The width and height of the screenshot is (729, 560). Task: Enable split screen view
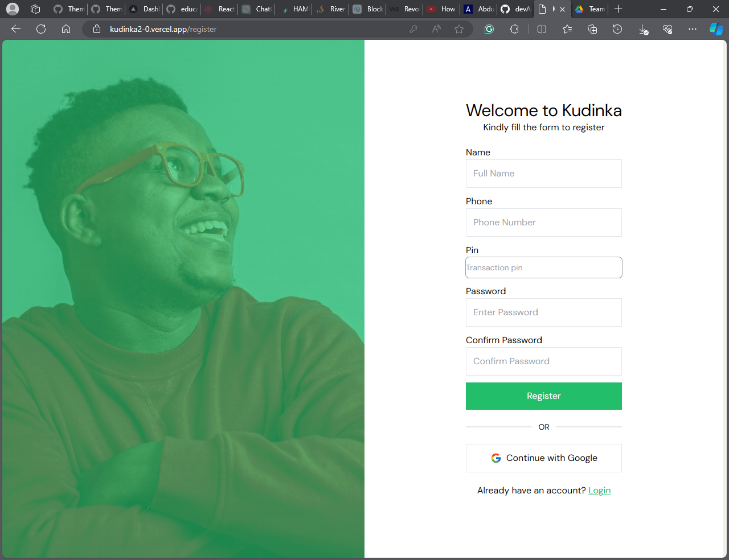[x=542, y=29]
